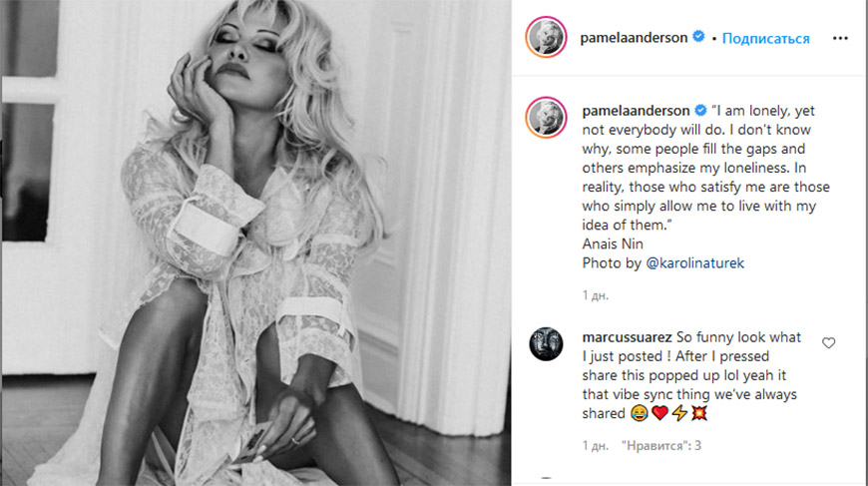Click the pamelaanderson avatar next to the caption
Screen dimensions: 868x486
coord(546,118)
